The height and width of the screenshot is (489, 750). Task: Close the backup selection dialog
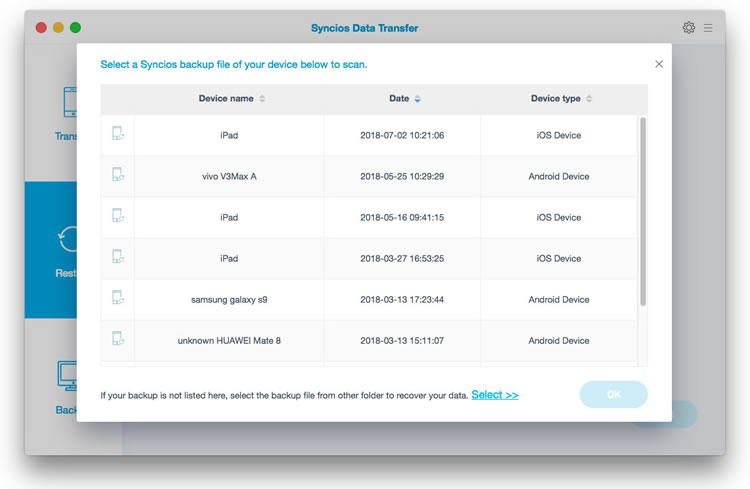point(659,64)
